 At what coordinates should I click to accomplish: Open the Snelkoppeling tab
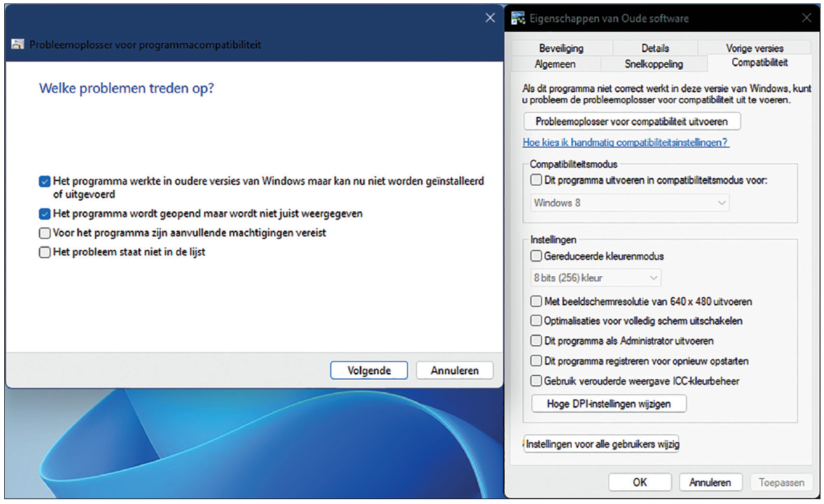click(653, 64)
